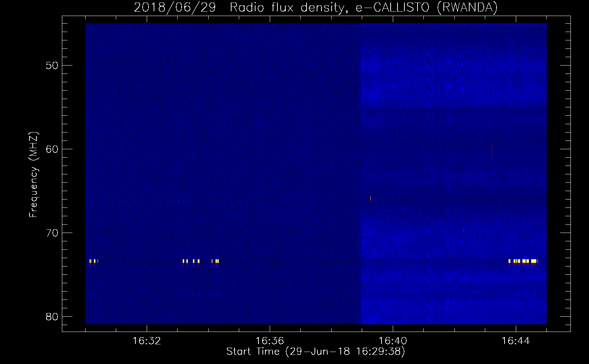Image resolution: width=589 pixels, height=364 pixels.
Task: Click the 16:40 time tick label
Action: click(x=393, y=341)
